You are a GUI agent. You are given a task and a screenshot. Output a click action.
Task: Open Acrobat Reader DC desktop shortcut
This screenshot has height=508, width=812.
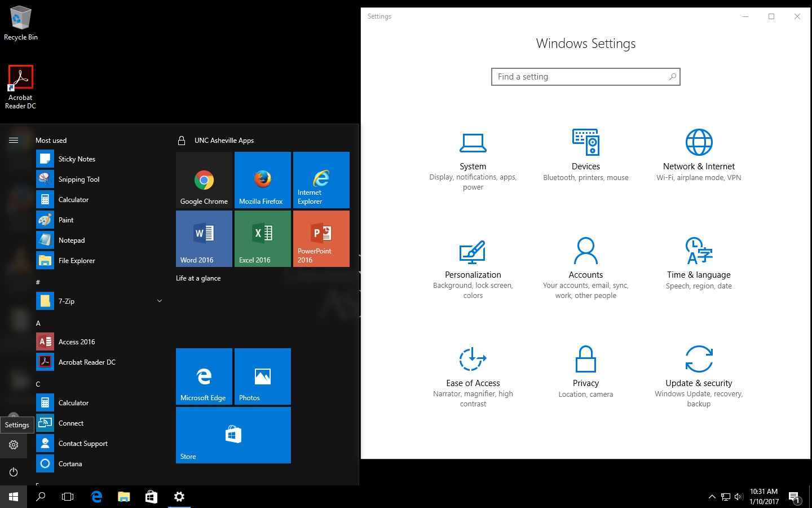(x=21, y=85)
